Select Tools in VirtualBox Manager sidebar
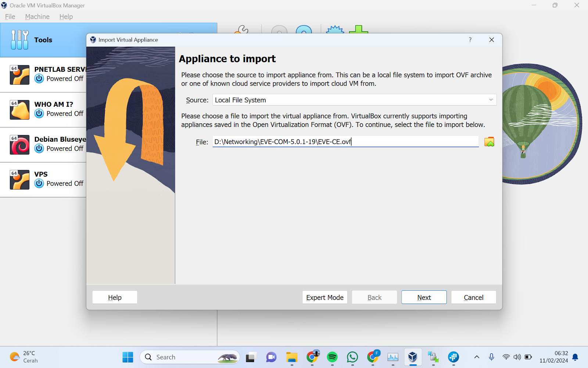Image resolution: width=588 pixels, height=368 pixels. point(43,40)
